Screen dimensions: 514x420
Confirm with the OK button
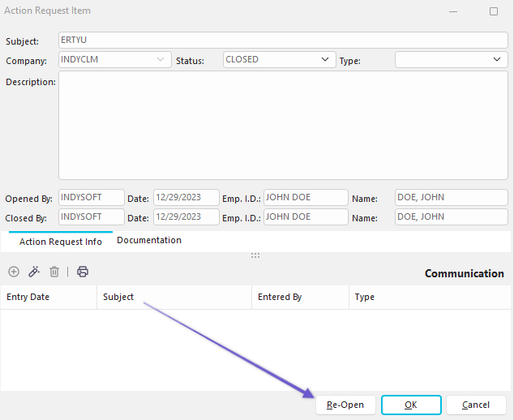coord(411,405)
